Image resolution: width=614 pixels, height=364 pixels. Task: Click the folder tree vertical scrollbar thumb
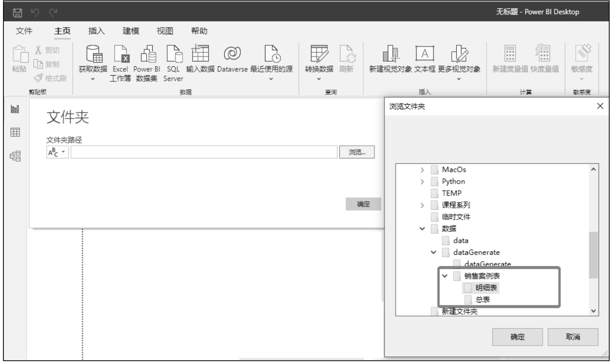pyautogui.click(x=593, y=255)
